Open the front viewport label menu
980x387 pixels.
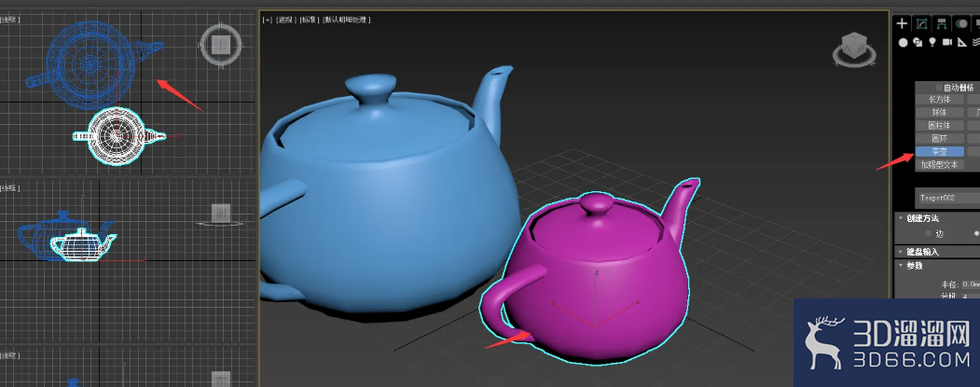click(8, 187)
